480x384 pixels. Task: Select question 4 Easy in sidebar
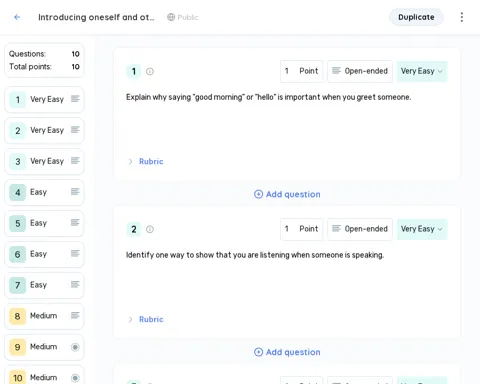[44, 192]
